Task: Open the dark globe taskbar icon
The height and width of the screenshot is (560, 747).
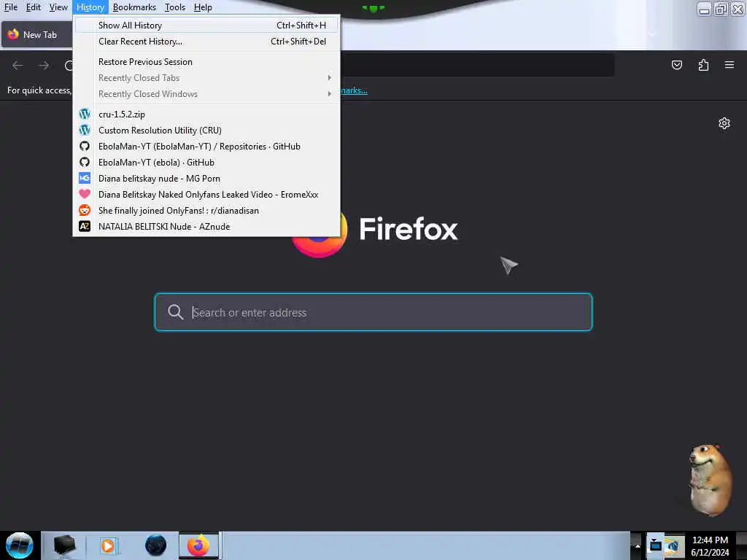Action: tap(155, 545)
